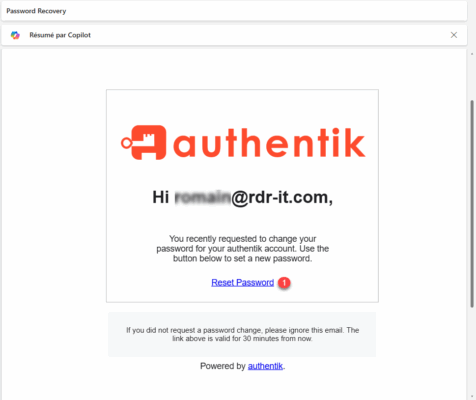Follow the authentik link after Powered by
The height and width of the screenshot is (400, 476).
coord(265,366)
